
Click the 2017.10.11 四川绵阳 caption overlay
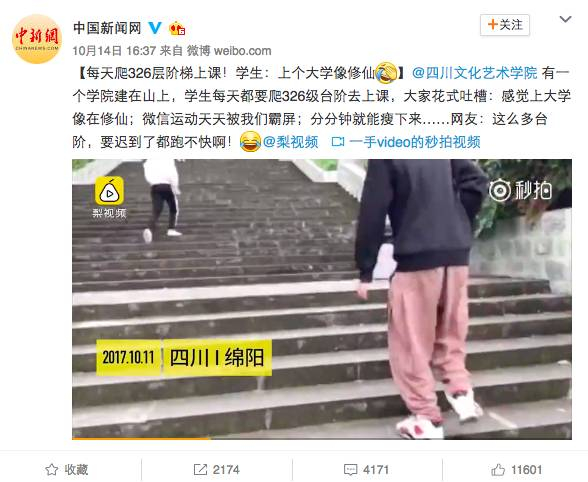coord(184,357)
